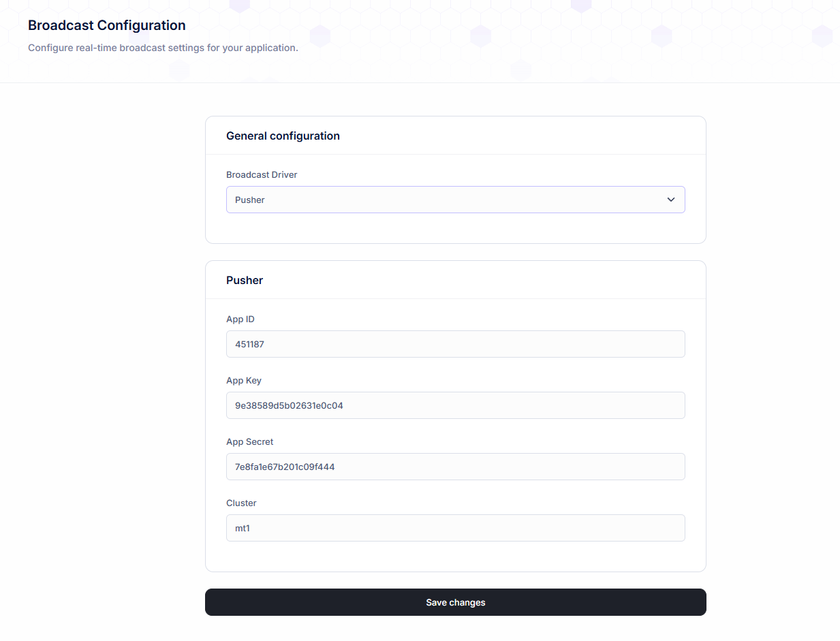This screenshot has width=840, height=641.
Task: Focus the Cluster input field
Action: [x=455, y=528]
